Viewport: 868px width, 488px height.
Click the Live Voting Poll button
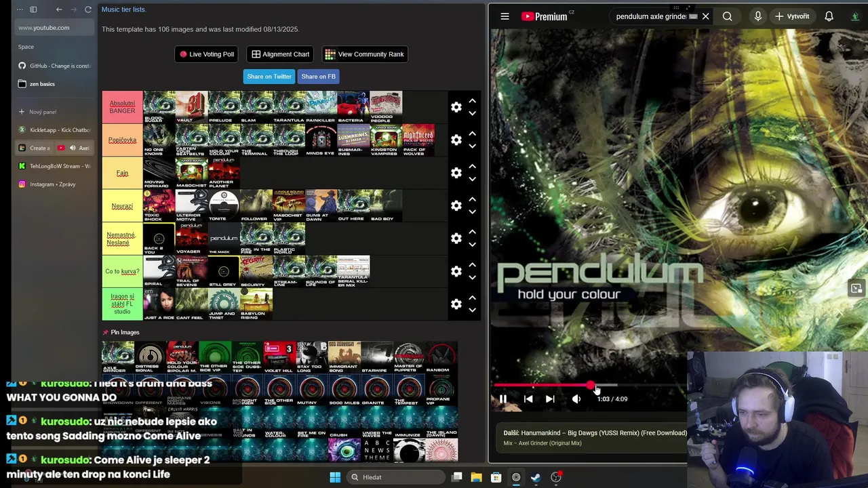[207, 54]
